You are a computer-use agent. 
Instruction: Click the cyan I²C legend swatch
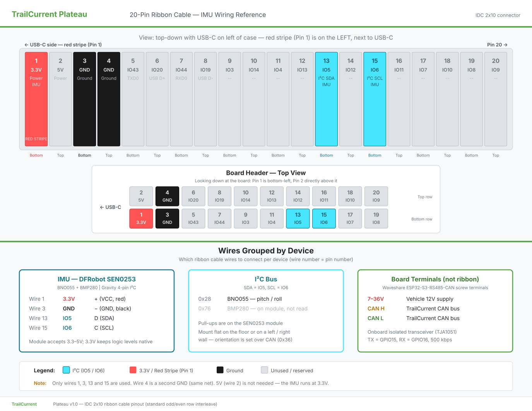point(66,370)
